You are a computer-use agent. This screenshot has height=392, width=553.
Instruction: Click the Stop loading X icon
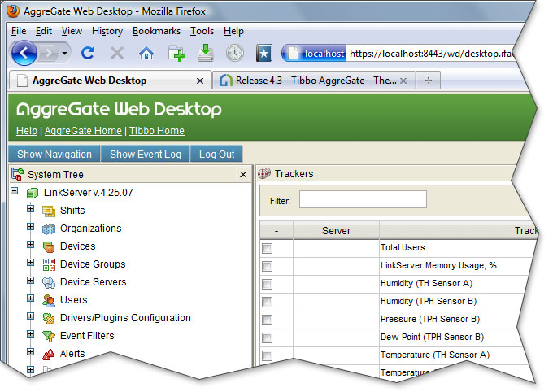pos(117,54)
